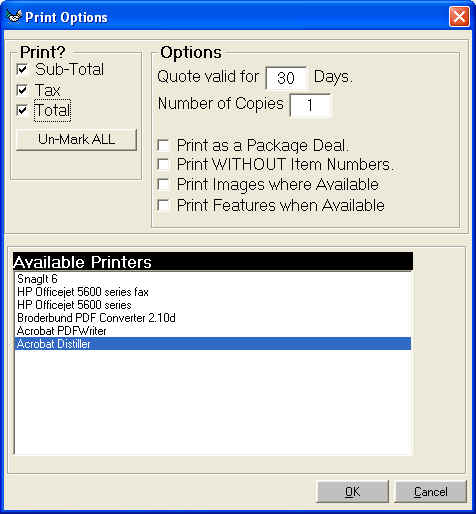Select the highlighted Acrobat Distiller entry

click(x=213, y=344)
